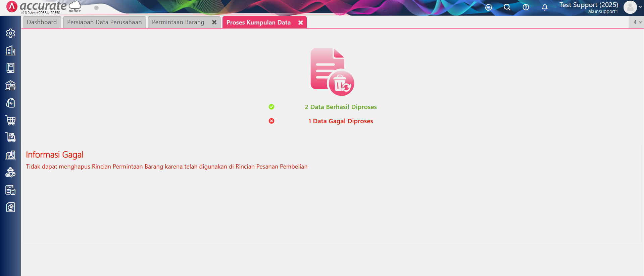The width and height of the screenshot is (644, 276).
Task: Open the Company building module icon
Action: 10,51
